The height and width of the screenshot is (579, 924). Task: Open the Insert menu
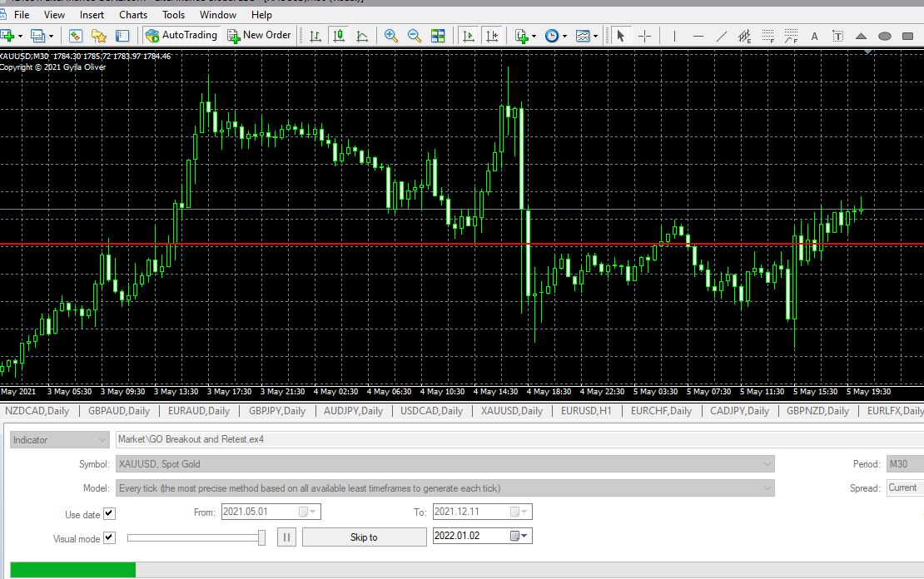point(92,15)
